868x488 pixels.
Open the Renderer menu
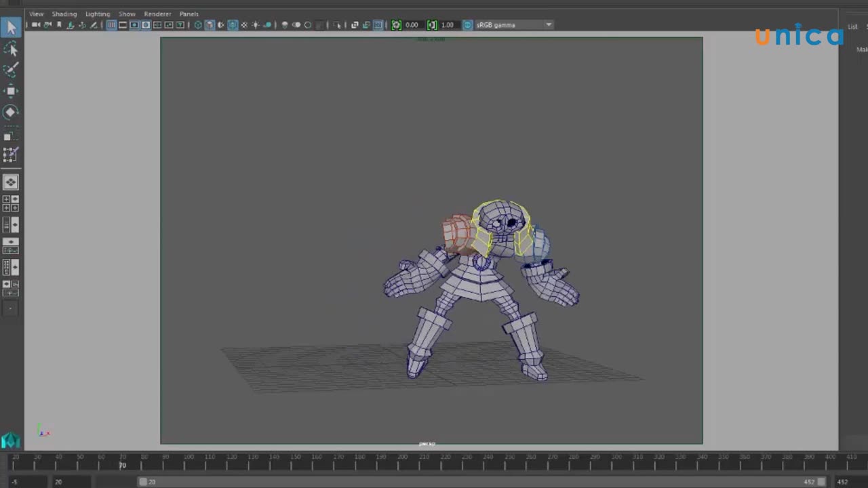pyautogui.click(x=157, y=14)
